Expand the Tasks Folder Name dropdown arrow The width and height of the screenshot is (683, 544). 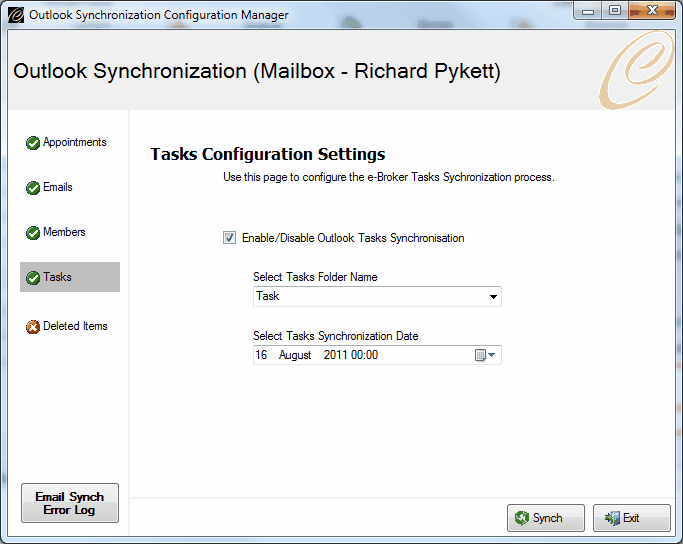click(493, 297)
